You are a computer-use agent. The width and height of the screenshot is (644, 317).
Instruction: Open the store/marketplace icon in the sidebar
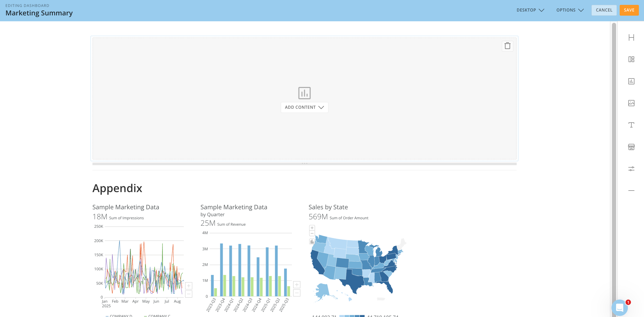631,147
